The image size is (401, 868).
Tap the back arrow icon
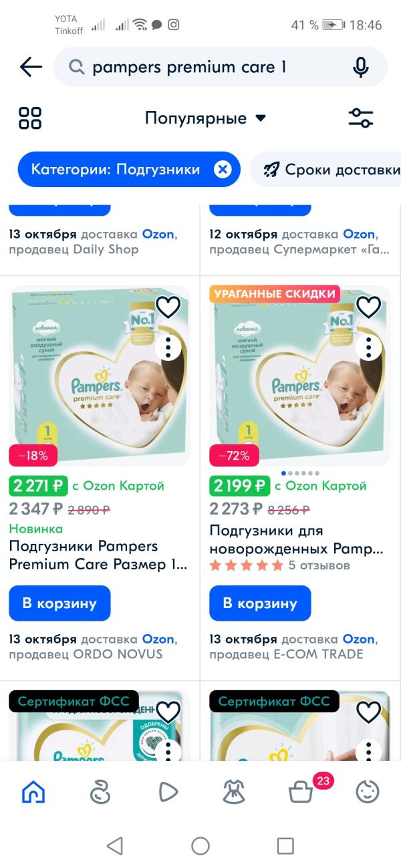[x=31, y=67]
